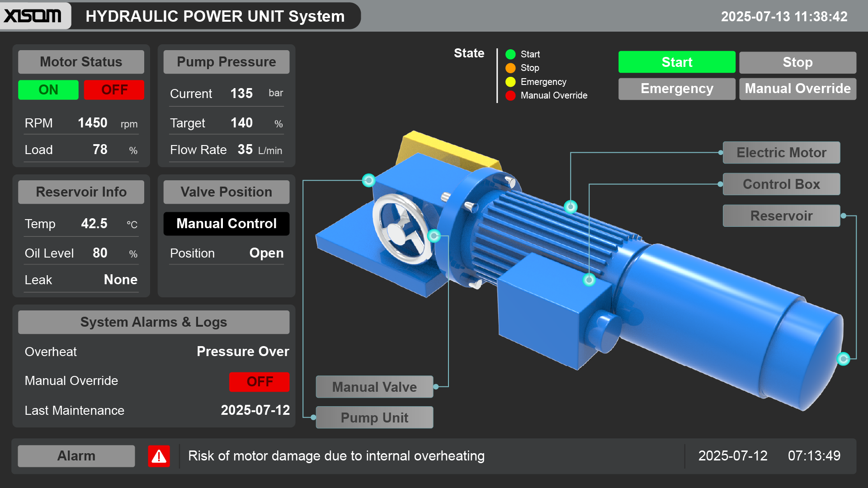This screenshot has width=868, height=488.
Task: Click the Manual Valve hotspot near handwheel
Action: pyautogui.click(x=434, y=235)
